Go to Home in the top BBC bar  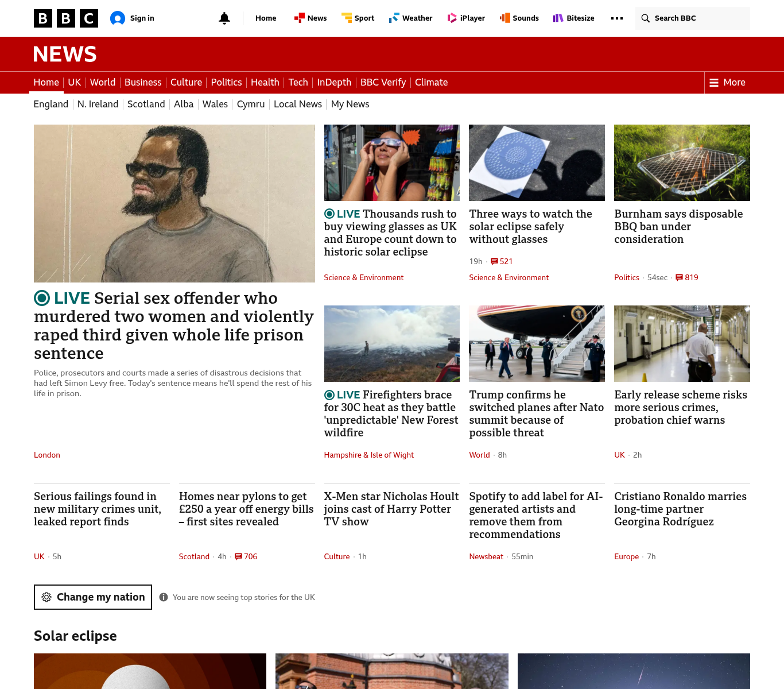click(x=266, y=18)
